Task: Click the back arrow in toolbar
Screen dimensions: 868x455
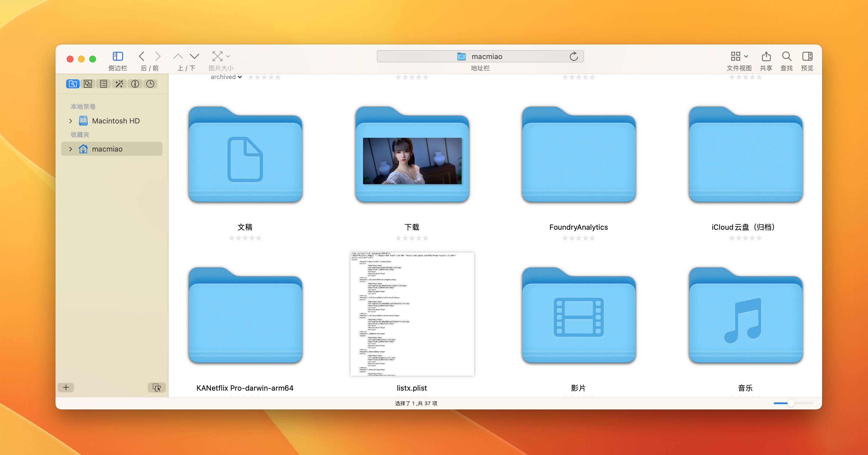Action: pos(142,56)
